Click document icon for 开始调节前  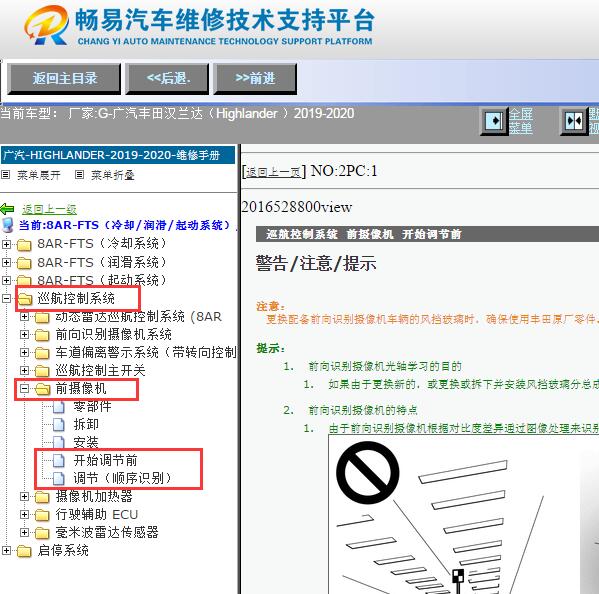58,460
